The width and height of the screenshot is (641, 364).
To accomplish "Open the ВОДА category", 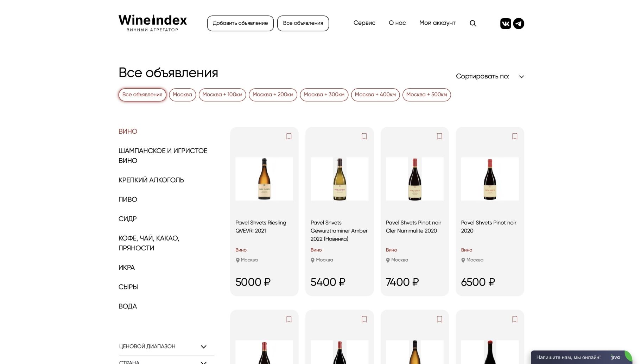I will click(128, 306).
